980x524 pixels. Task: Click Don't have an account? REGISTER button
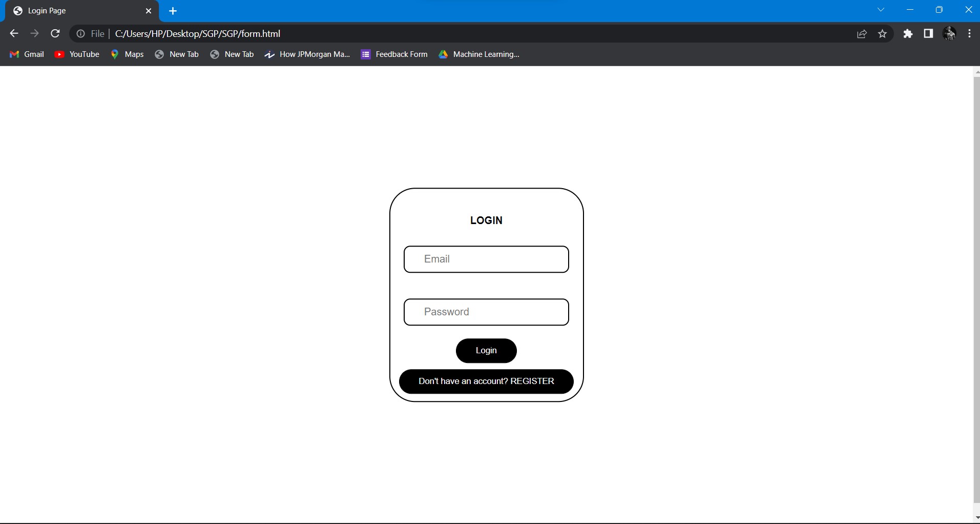pyautogui.click(x=486, y=381)
